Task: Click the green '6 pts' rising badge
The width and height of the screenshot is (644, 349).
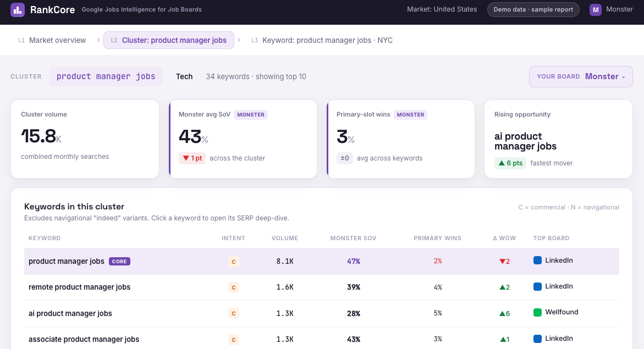Action: point(510,163)
